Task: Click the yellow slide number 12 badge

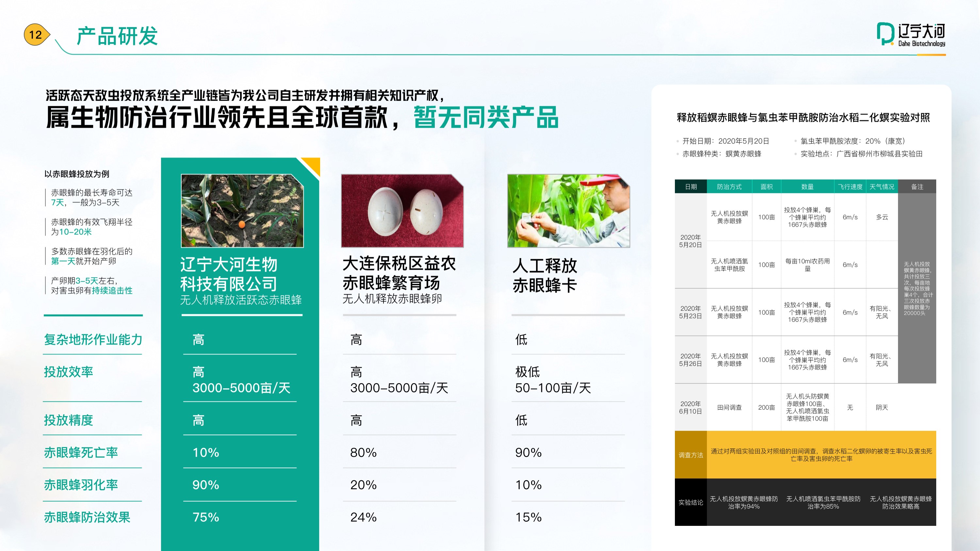Action: (37, 35)
